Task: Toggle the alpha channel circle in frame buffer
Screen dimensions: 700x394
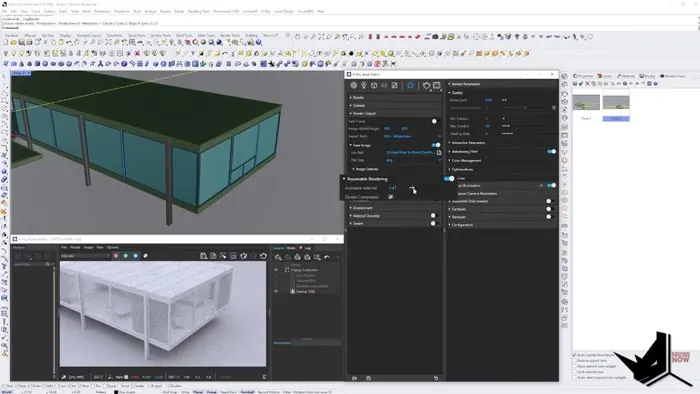Action: (145, 256)
